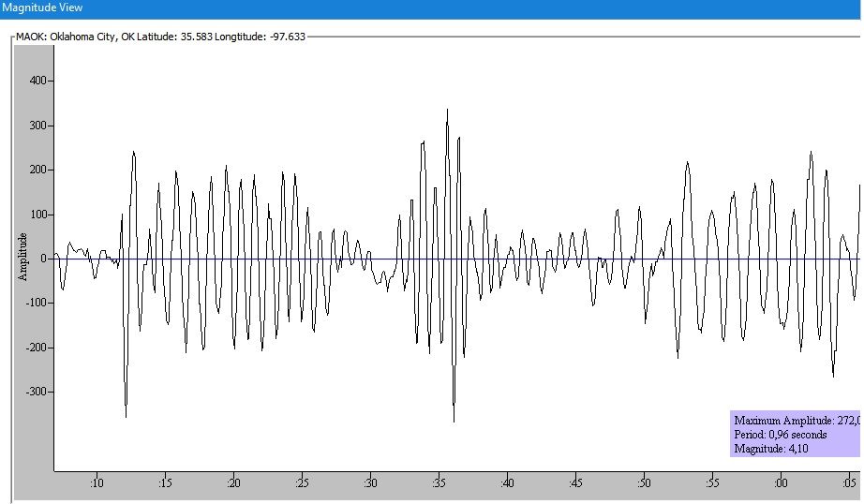The width and height of the screenshot is (864, 504).
Task: Click the 400 amplitude tick label
Action: pyautogui.click(x=38, y=81)
